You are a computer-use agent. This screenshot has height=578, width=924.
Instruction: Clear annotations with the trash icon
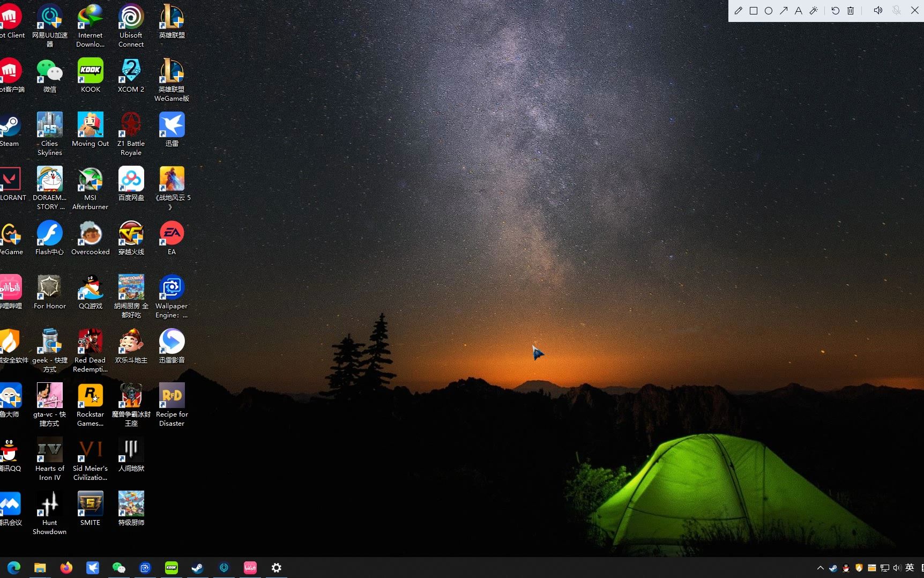(x=851, y=11)
